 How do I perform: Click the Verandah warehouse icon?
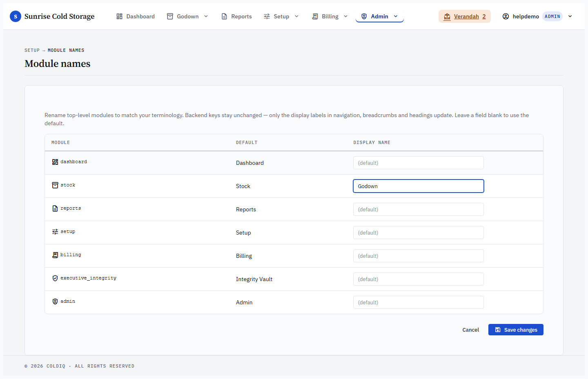tap(447, 16)
